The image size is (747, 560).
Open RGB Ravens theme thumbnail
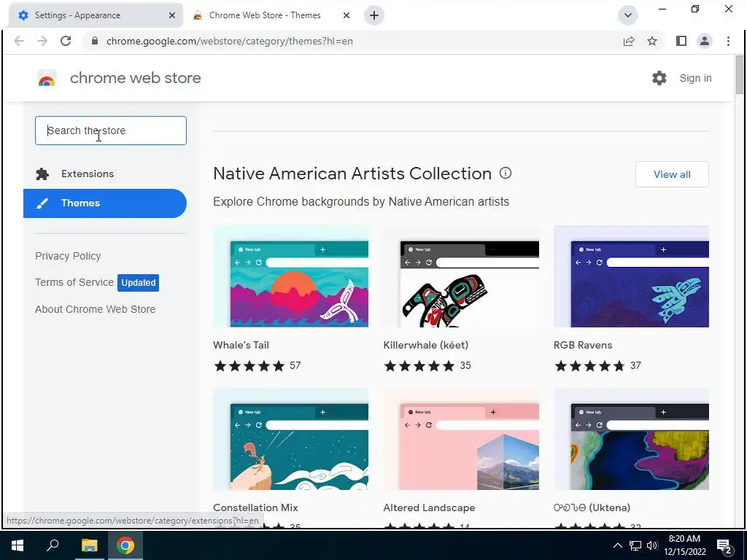[x=631, y=276]
